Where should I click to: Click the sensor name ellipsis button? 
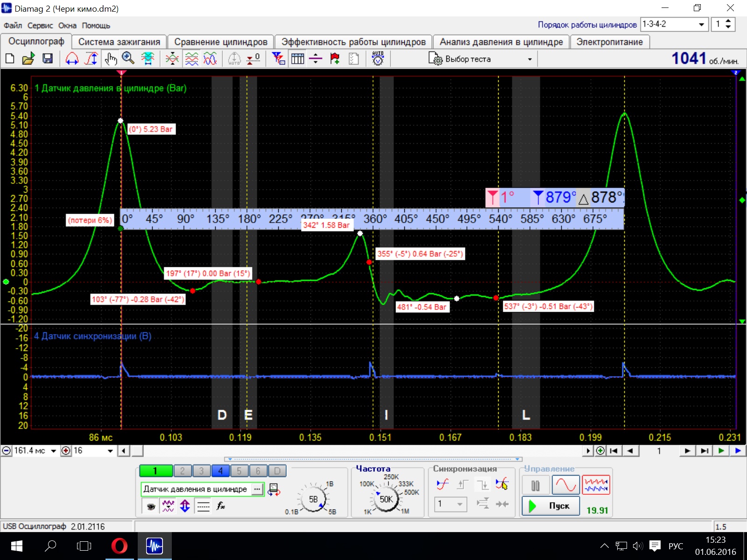(x=257, y=489)
